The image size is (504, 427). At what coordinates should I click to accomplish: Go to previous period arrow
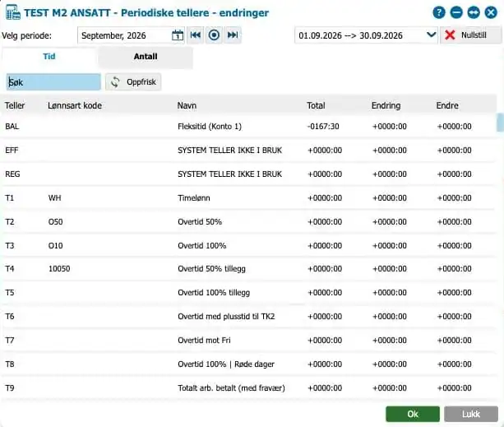coord(196,35)
